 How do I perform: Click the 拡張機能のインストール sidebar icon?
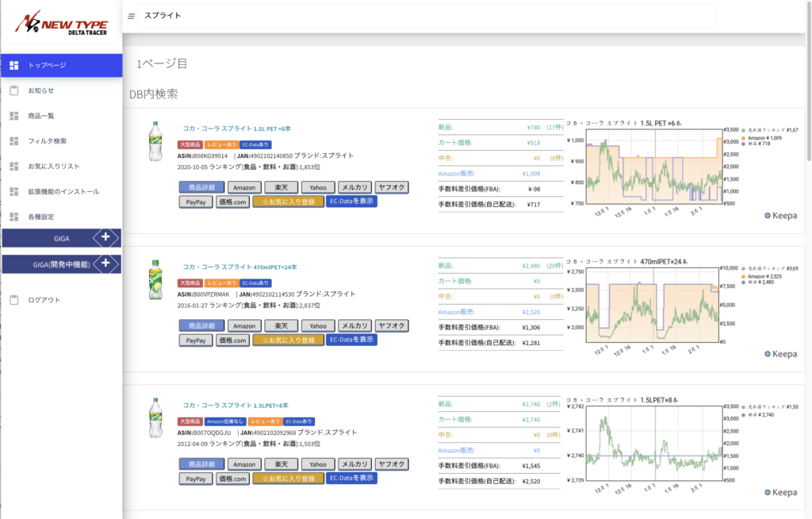pyautogui.click(x=14, y=191)
